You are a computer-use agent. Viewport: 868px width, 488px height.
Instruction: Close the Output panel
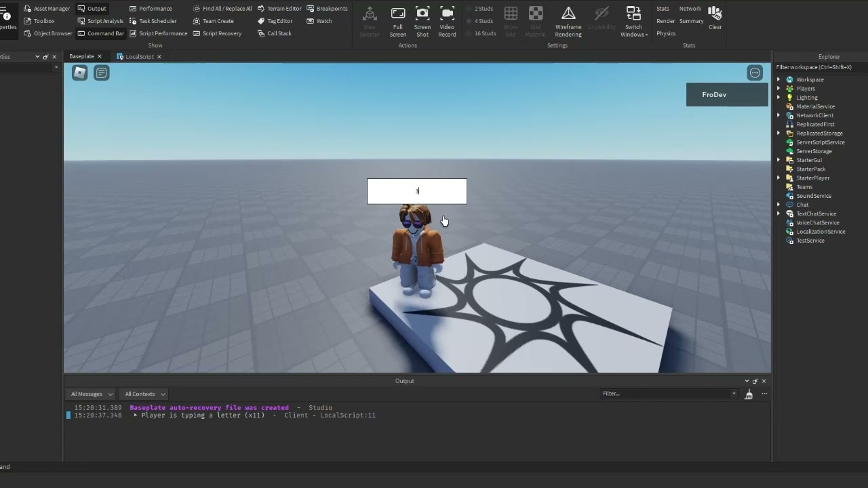[x=764, y=381]
